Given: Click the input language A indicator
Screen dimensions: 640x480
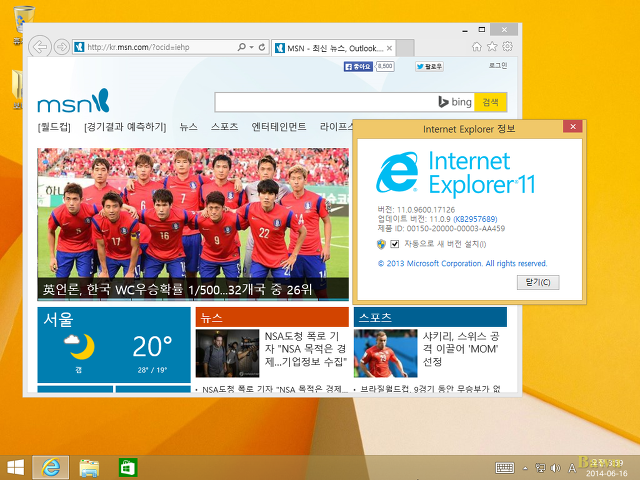Looking at the screenshot, I should coord(572,468).
